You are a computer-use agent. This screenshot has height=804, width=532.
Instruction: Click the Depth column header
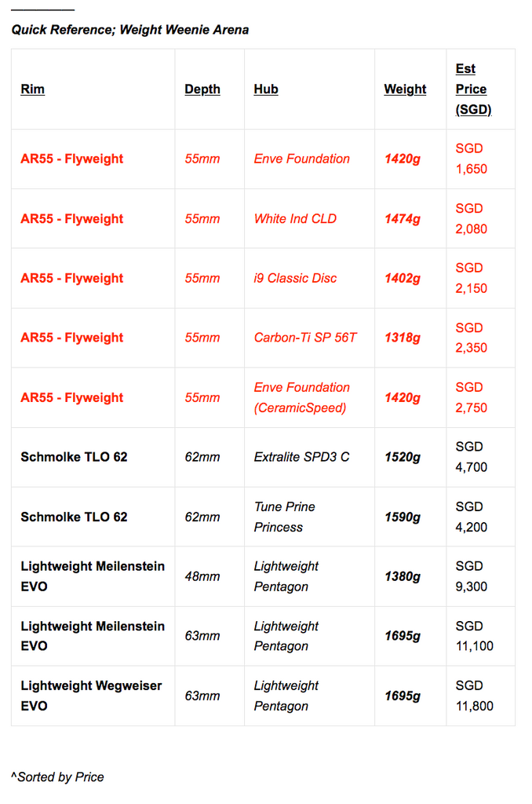click(202, 90)
